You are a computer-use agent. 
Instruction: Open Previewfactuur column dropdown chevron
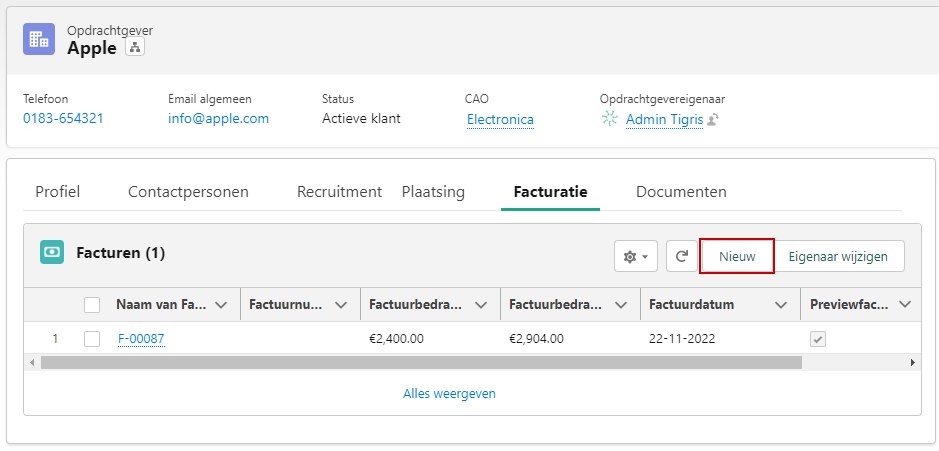[x=905, y=305]
